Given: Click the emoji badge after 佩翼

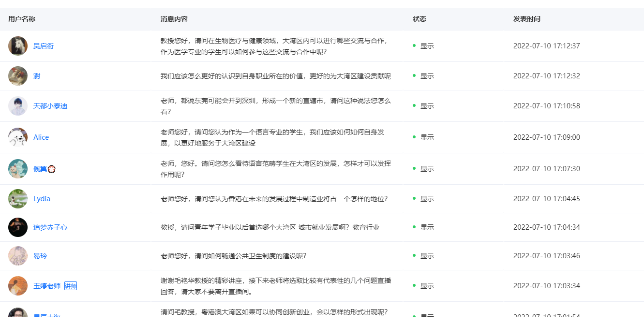Looking at the screenshot, I should (x=52, y=169).
